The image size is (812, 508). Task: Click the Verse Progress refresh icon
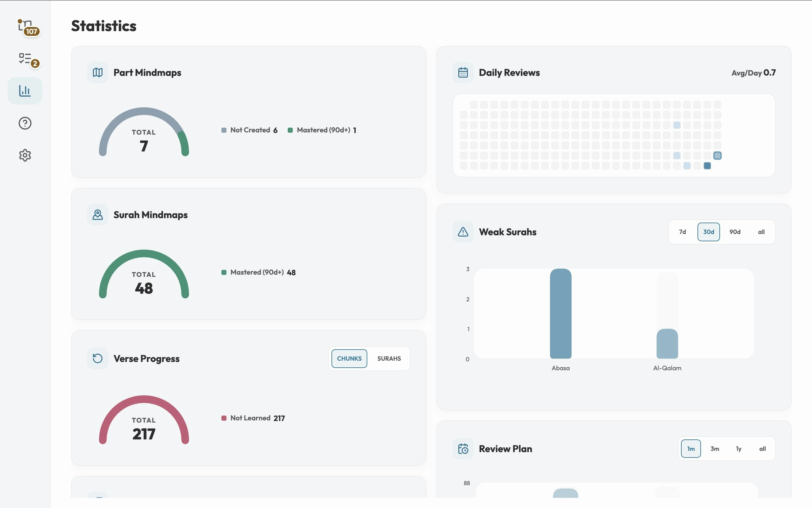click(x=98, y=358)
